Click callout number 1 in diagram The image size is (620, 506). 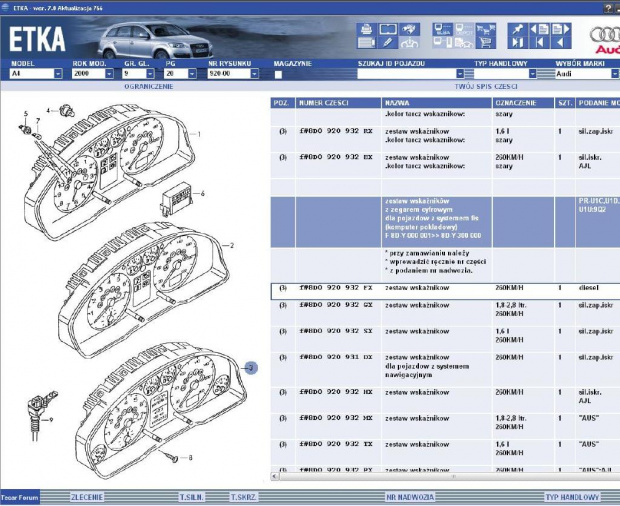(x=199, y=134)
